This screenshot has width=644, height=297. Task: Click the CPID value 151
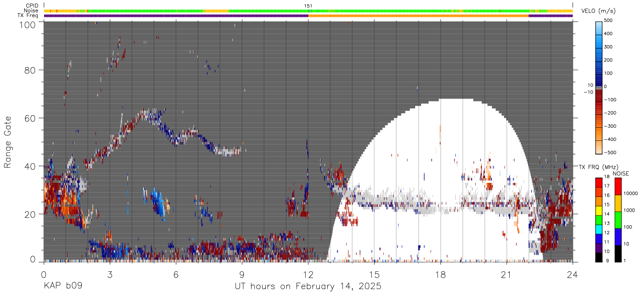[x=308, y=5]
